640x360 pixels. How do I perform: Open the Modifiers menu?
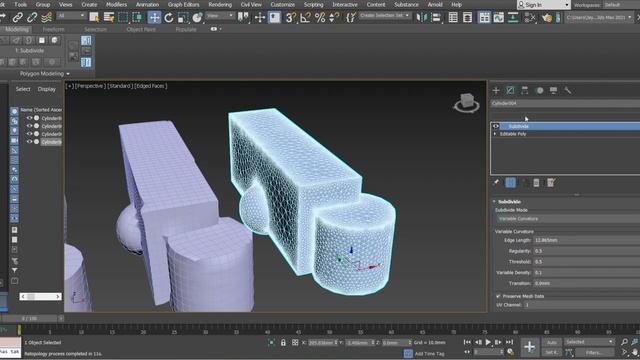(116, 4)
